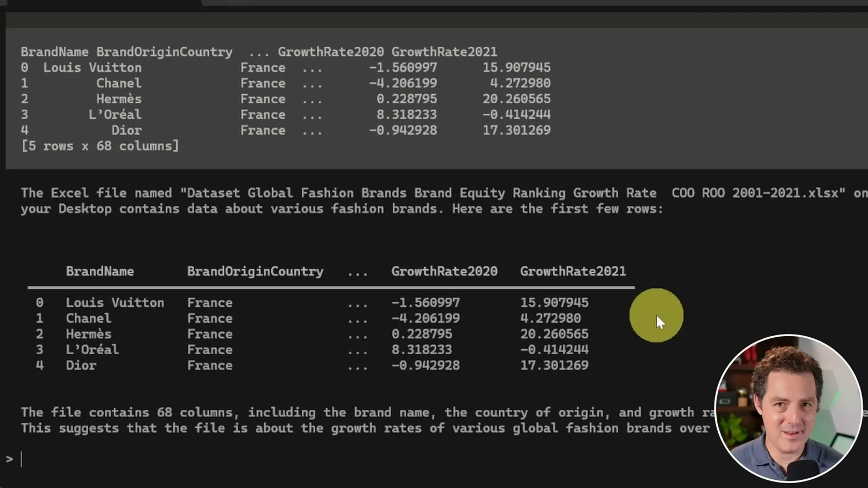This screenshot has height=488, width=868.
Task: Select "Chanel" in the formatted table
Action: tap(88, 318)
